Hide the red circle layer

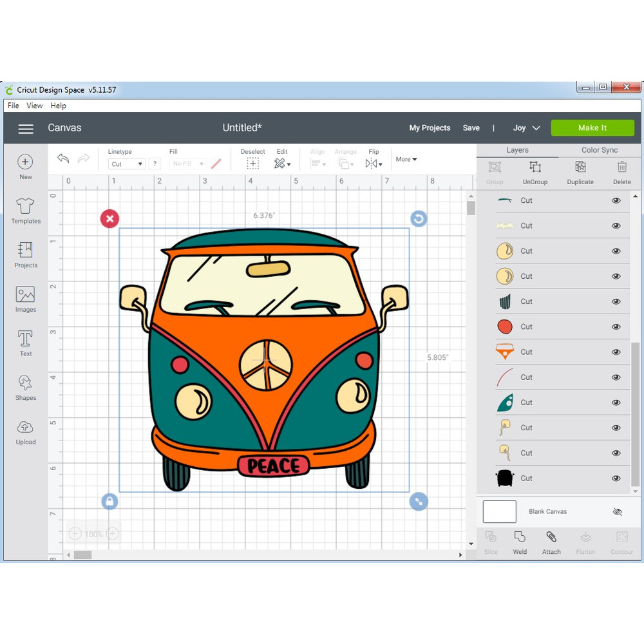click(616, 327)
